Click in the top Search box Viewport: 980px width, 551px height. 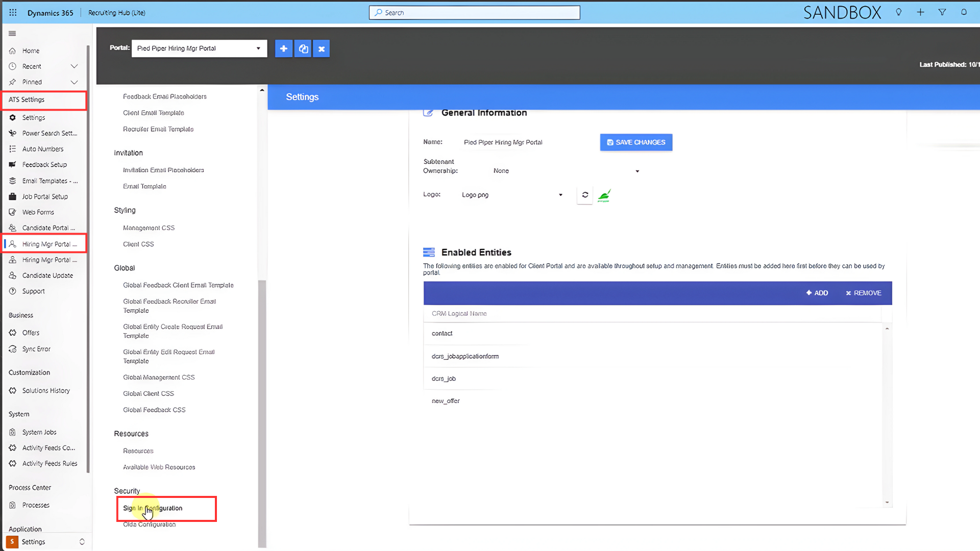475,13
